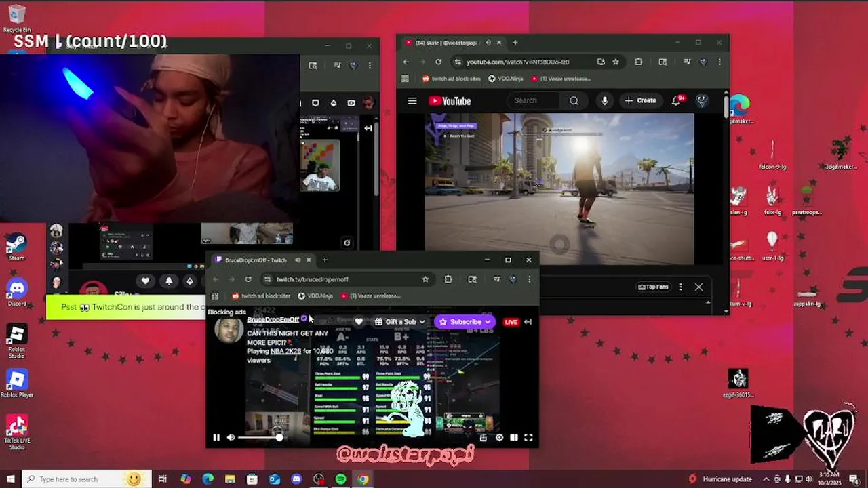The width and height of the screenshot is (868, 488).
Task: Open the YouTube Create button
Action: (640, 100)
